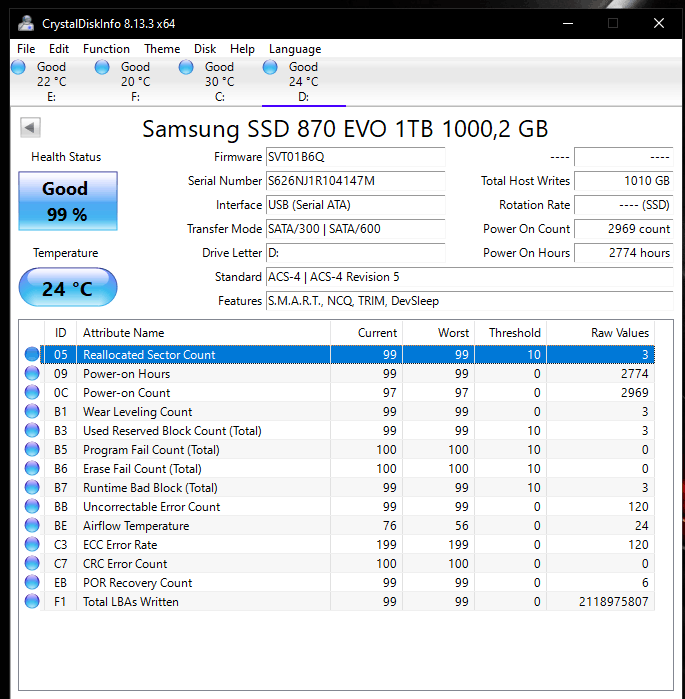The width and height of the screenshot is (685, 699).
Task: Close the CrystalDiskInfo window
Action: [659, 23]
